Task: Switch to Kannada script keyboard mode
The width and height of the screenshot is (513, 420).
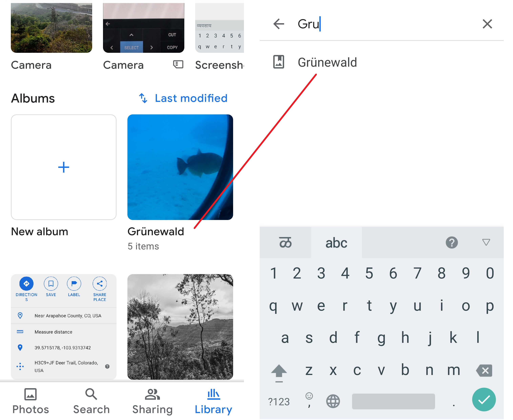Action: click(285, 242)
